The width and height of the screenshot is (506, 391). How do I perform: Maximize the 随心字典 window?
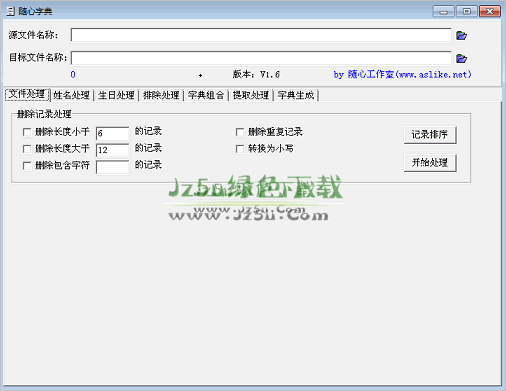(466, 11)
